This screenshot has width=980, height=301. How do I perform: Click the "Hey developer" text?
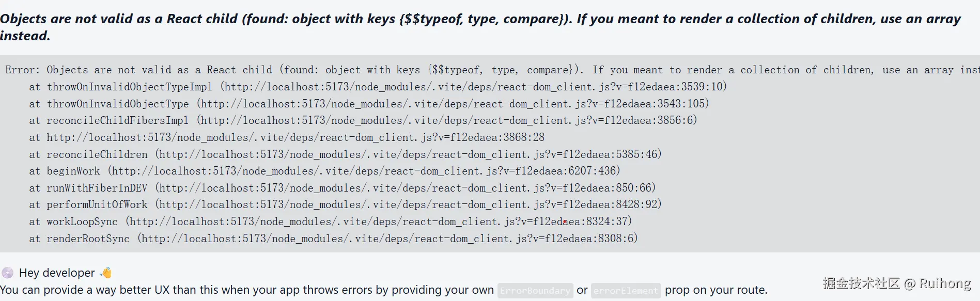point(57,273)
